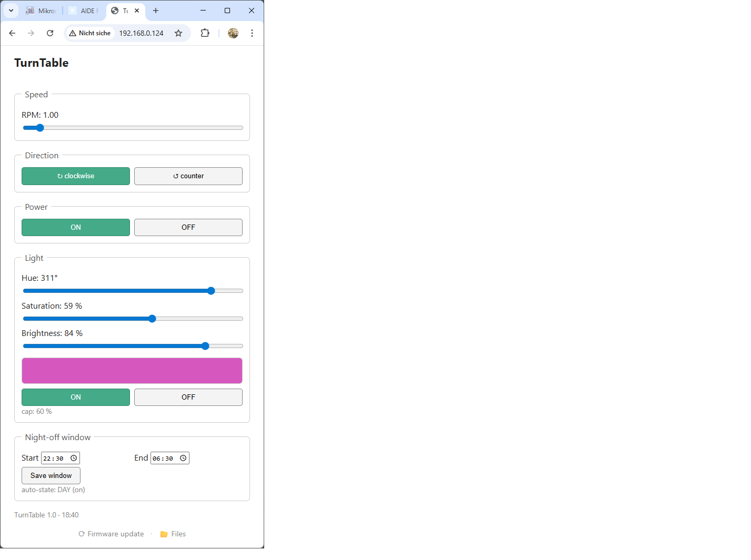The width and height of the screenshot is (751, 560).
Task: Turn Power OFF
Action: click(x=188, y=228)
